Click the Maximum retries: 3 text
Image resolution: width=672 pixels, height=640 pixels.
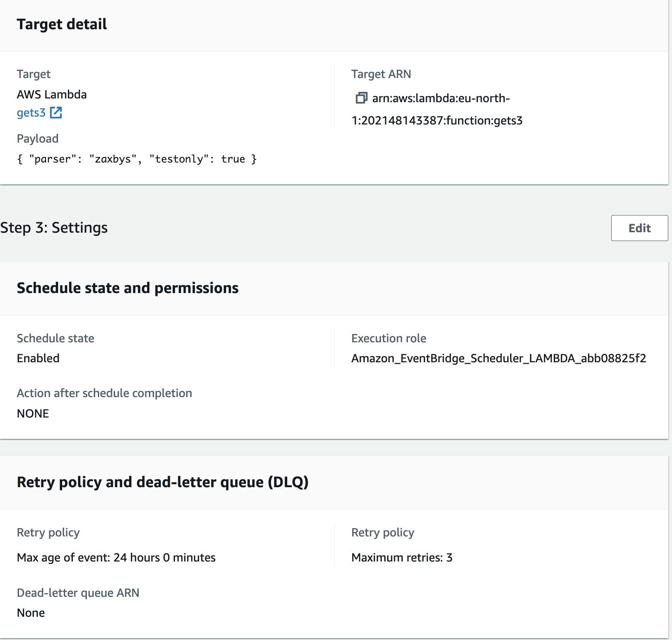pos(401,557)
